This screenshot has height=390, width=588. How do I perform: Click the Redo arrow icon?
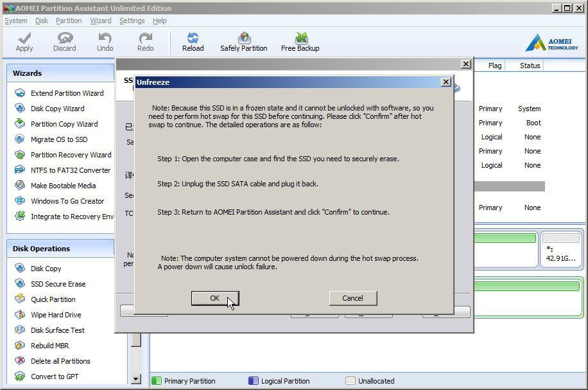[x=146, y=37]
